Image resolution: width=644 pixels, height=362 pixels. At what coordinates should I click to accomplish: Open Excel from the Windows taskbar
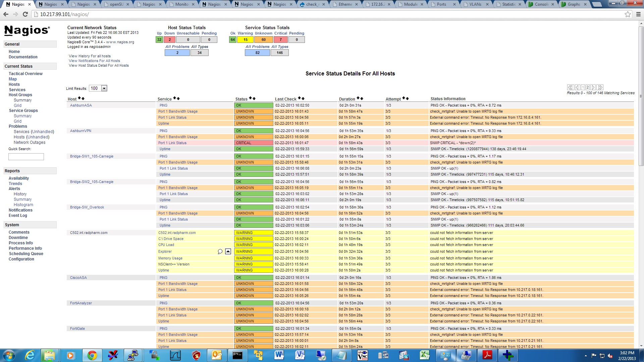click(425, 355)
